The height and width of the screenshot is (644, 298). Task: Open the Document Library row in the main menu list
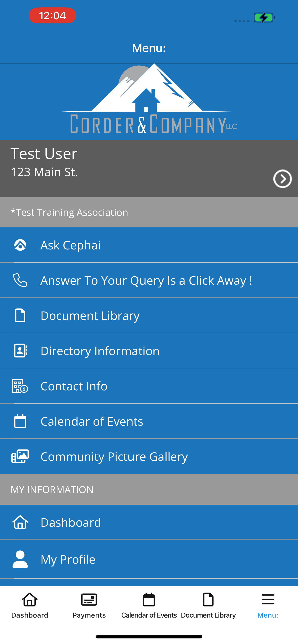pyautogui.click(x=149, y=315)
